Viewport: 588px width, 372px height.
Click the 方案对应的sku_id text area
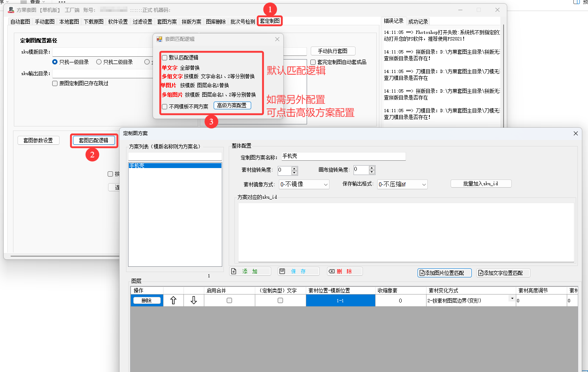click(x=406, y=232)
